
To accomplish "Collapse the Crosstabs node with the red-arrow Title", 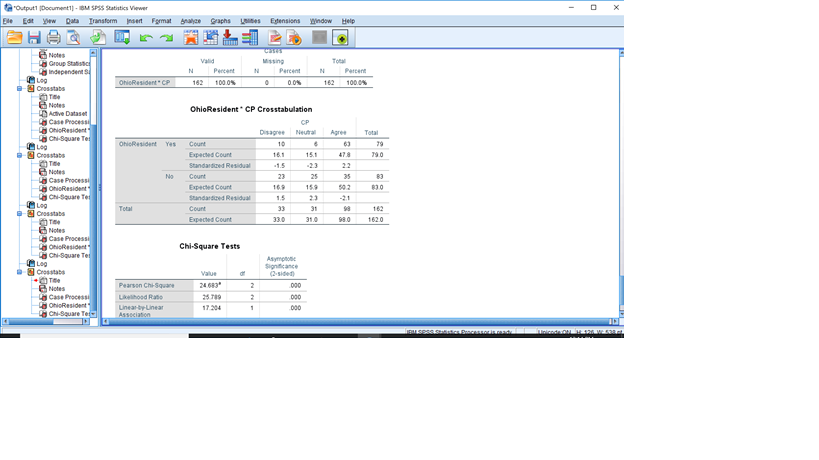I will [x=19, y=272].
